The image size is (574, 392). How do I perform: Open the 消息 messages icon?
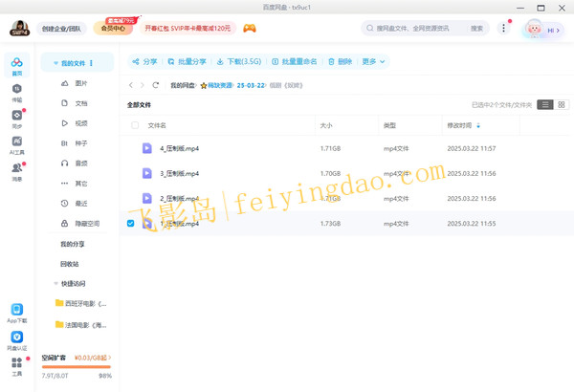tap(17, 172)
